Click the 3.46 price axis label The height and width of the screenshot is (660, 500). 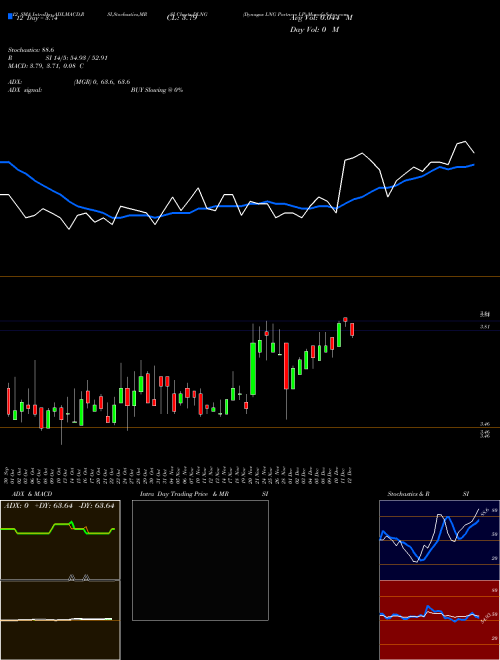484,424
